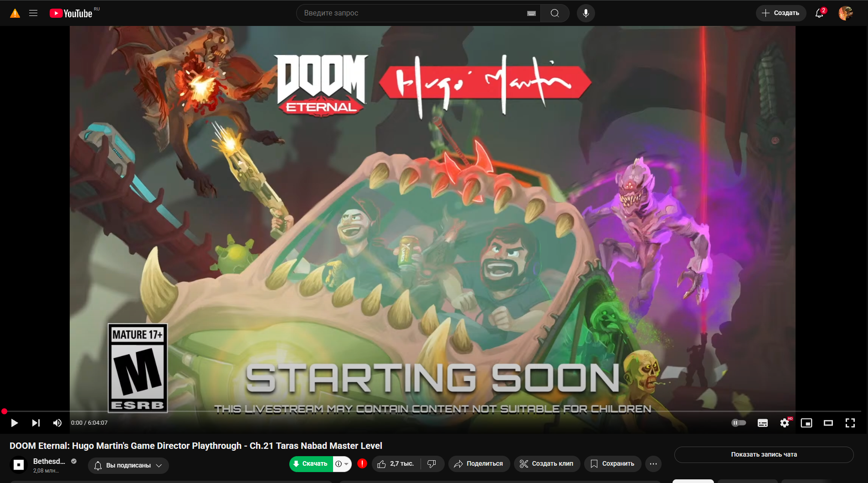Open the "Создать" create button
Viewport: 868px width, 483px height.
781,13
